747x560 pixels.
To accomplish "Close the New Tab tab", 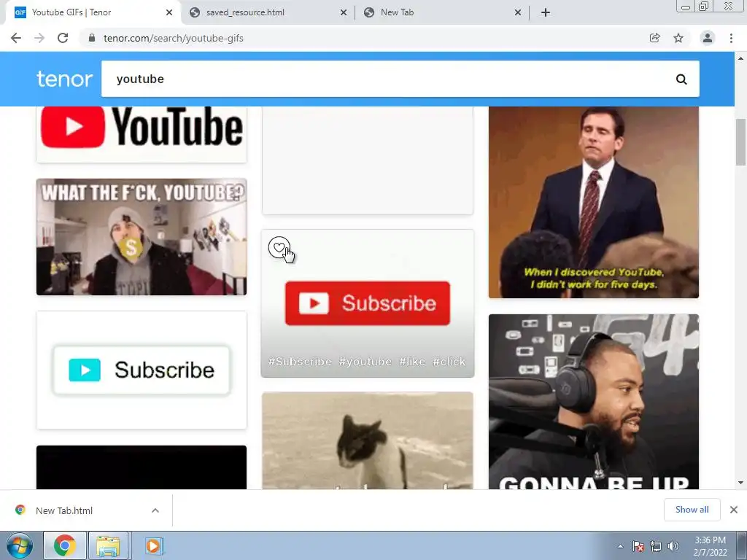I will tap(518, 12).
